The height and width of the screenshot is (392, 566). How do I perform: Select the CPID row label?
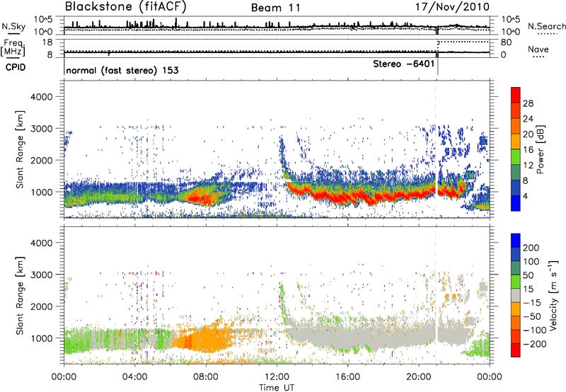tap(16, 67)
